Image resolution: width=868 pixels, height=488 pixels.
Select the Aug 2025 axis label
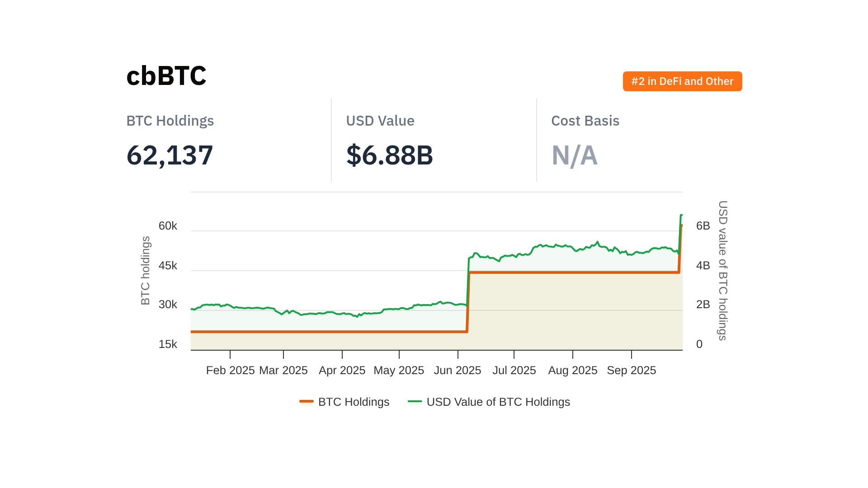(573, 370)
